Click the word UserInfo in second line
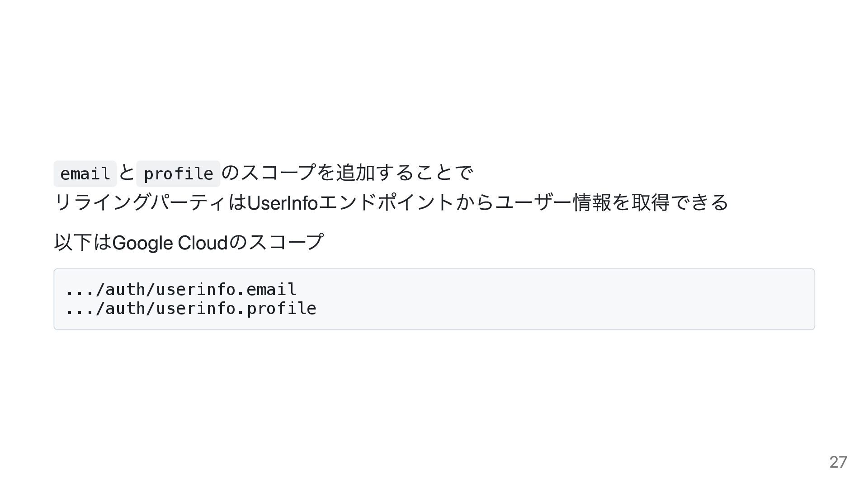This screenshot has width=868, height=488. pyautogui.click(x=283, y=202)
